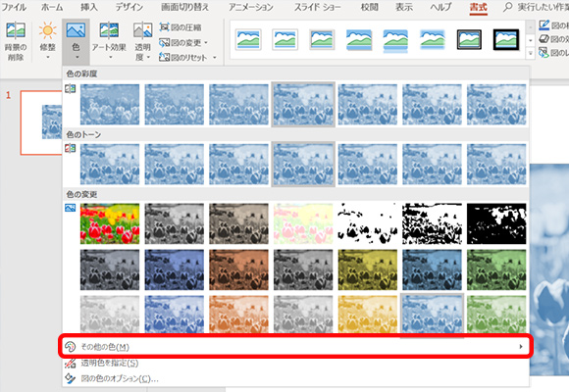This screenshot has height=392, width=569.
Task: Apply the third picture style with beveled frame
Action: [322, 39]
